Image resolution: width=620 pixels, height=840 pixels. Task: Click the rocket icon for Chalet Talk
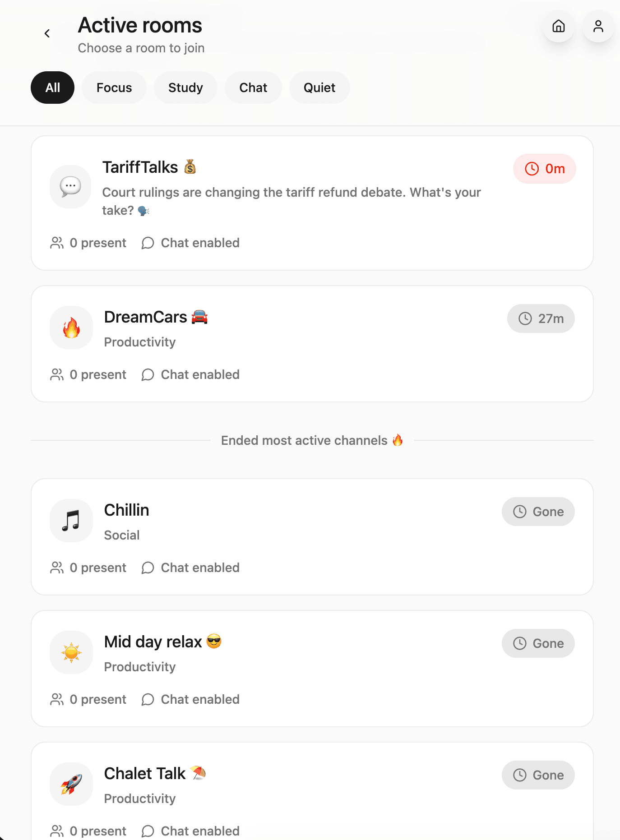pos(71,784)
